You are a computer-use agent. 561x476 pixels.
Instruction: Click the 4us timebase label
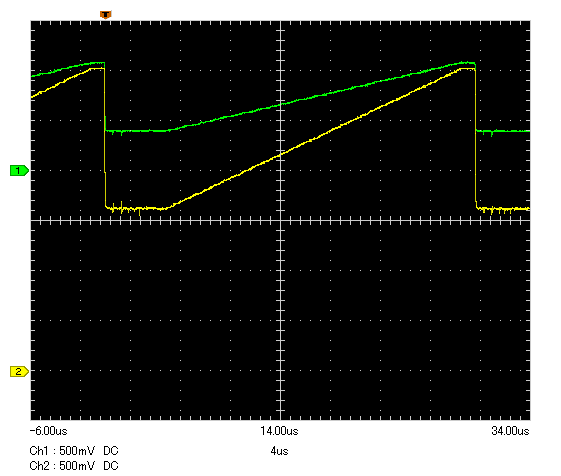click(279, 451)
